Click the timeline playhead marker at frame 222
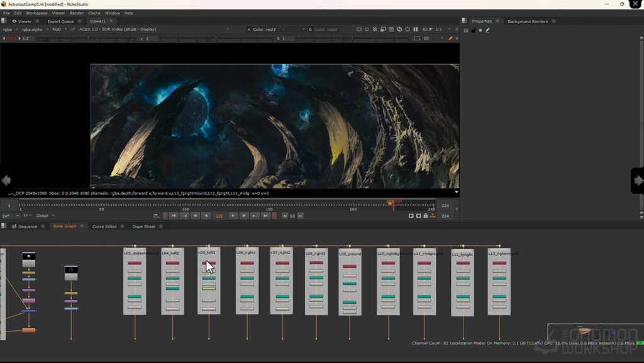 click(390, 203)
